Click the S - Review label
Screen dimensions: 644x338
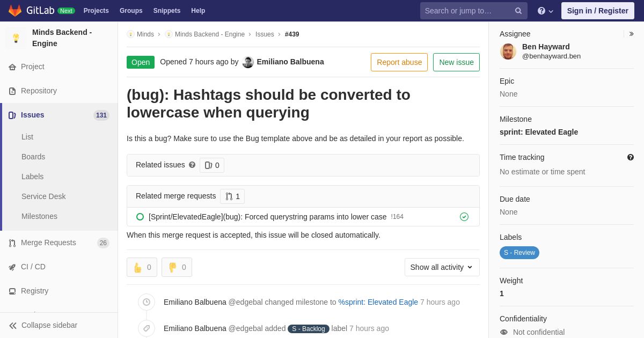(519, 253)
